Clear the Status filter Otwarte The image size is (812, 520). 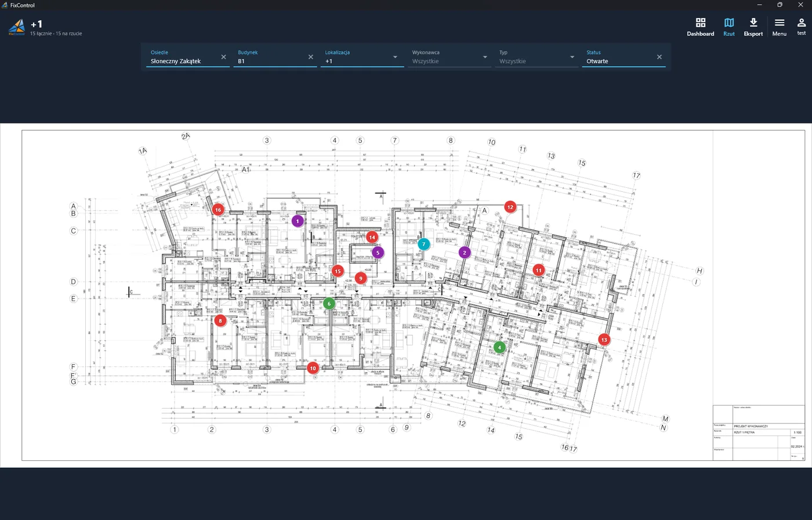(x=659, y=57)
